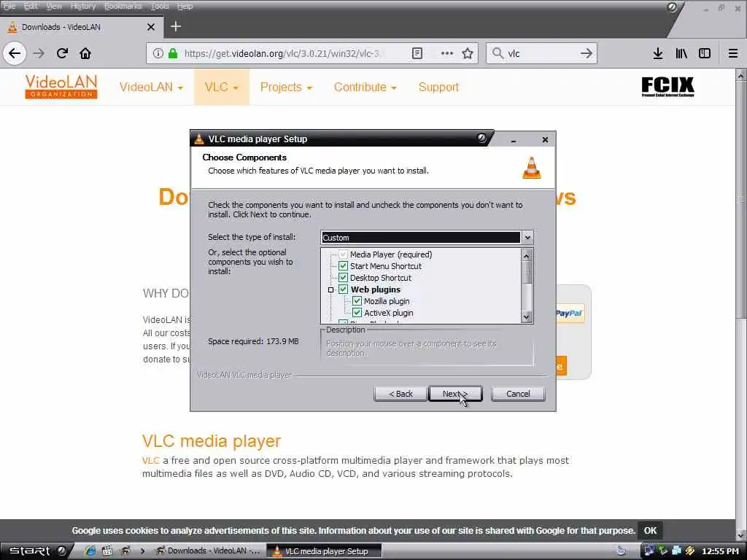Focus the search box containing vlc
The height and width of the screenshot is (560, 747).
pos(542,53)
